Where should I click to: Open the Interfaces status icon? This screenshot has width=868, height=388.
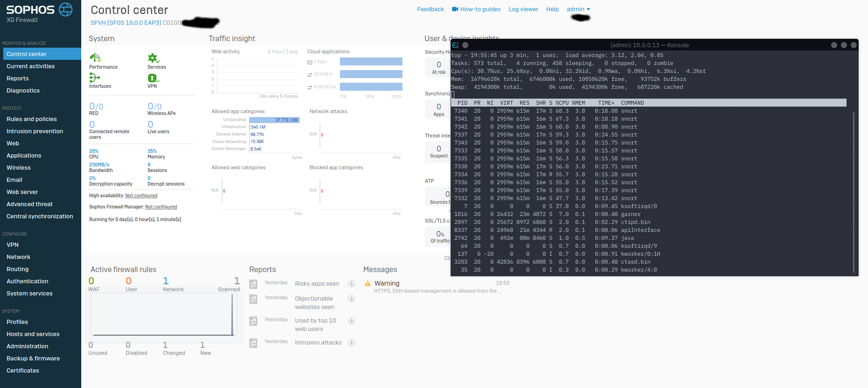tap(95, 78)
